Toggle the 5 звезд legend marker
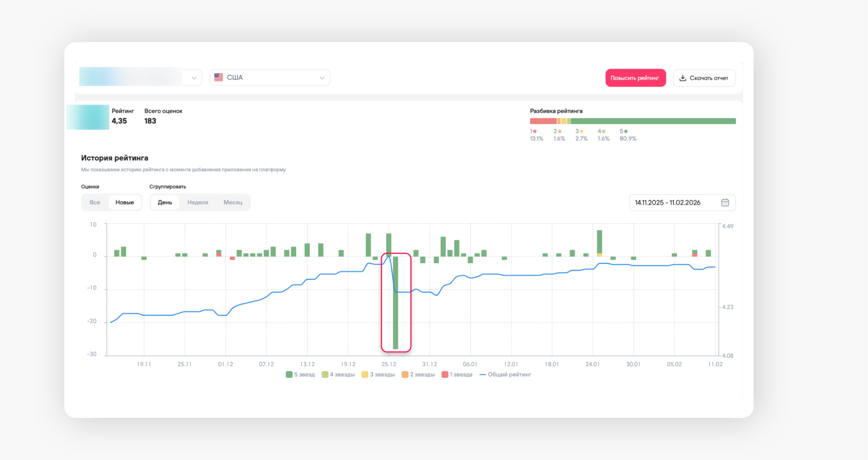 [x=289, y=375]
